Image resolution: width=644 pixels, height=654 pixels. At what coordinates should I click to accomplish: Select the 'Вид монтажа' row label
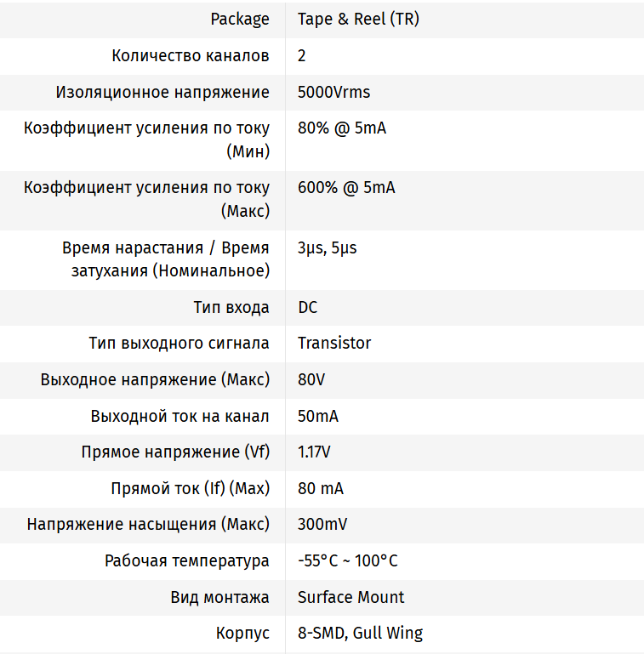(x=219, y=597)
